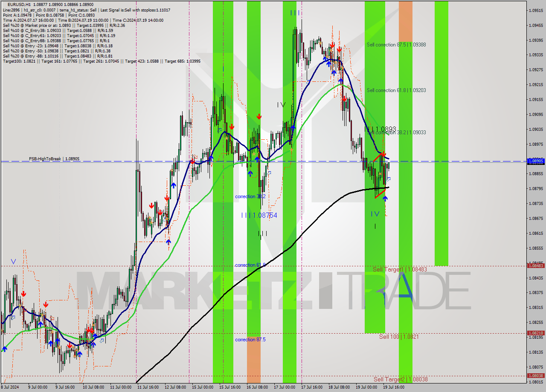
Task: Click the red 1.08483 price tag on axis
Action: 536,265
